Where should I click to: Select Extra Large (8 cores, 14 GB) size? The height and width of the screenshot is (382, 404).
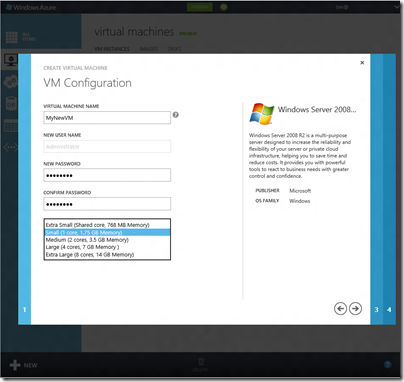[107, 255]
